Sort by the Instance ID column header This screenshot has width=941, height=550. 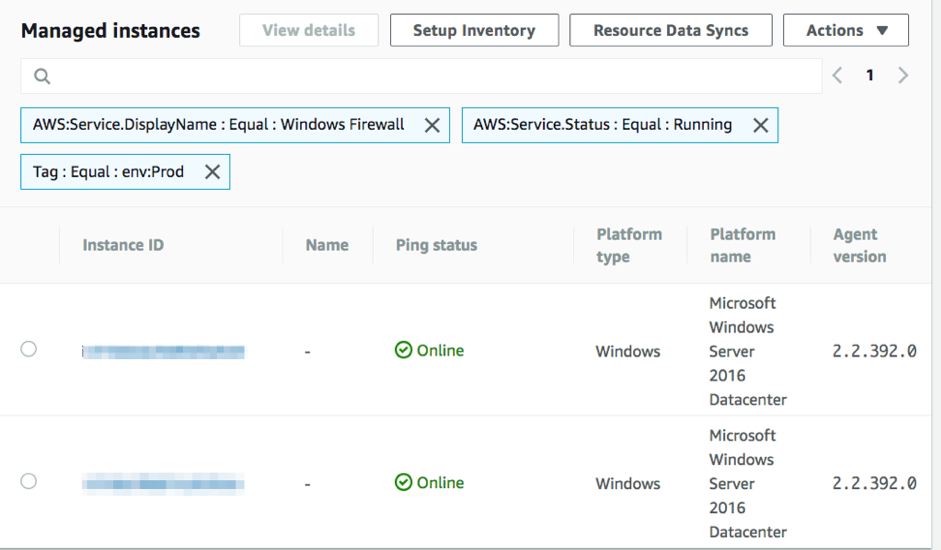[x=123, y=245]
